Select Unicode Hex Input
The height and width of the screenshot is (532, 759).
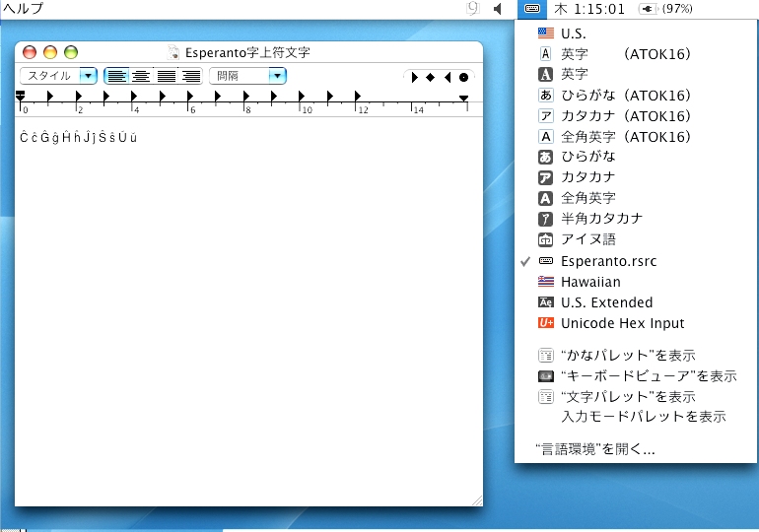(x=636, y=323)
